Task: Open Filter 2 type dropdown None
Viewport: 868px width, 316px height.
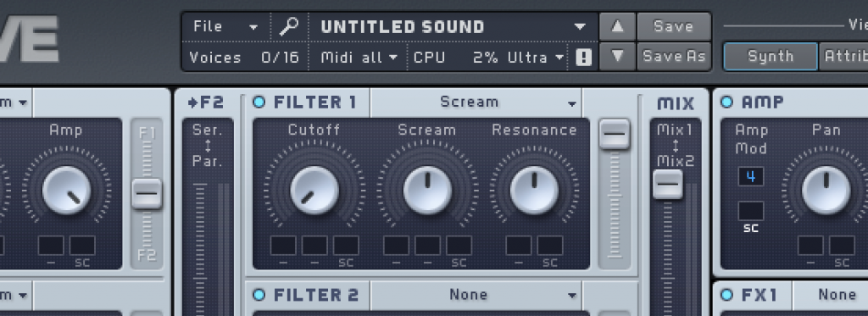Action: (x=476, y=295)
